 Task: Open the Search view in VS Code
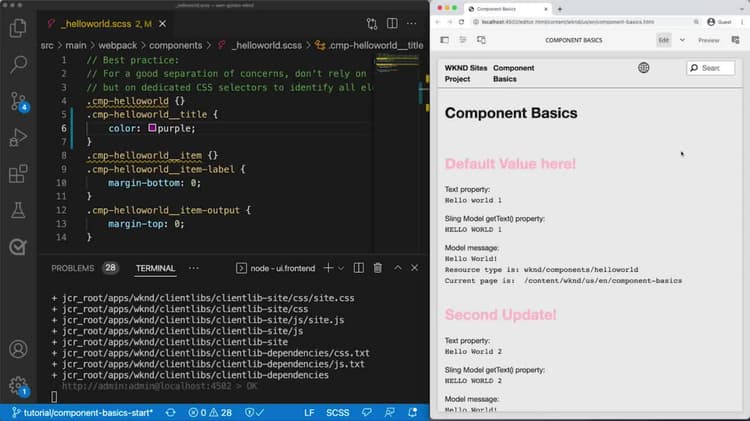tap(18, 64)
